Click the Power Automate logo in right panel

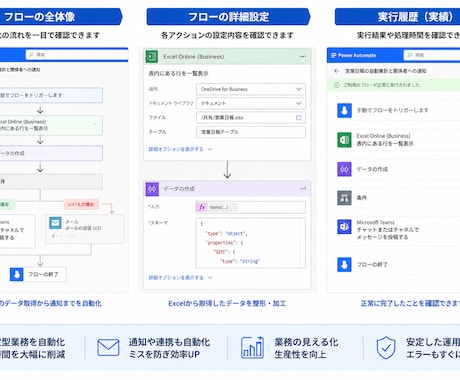click(x=353, y=55)
